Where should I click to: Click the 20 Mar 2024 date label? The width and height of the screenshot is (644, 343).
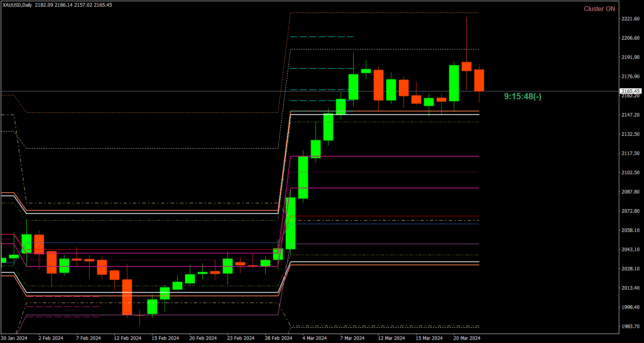[x=467, y=338]
